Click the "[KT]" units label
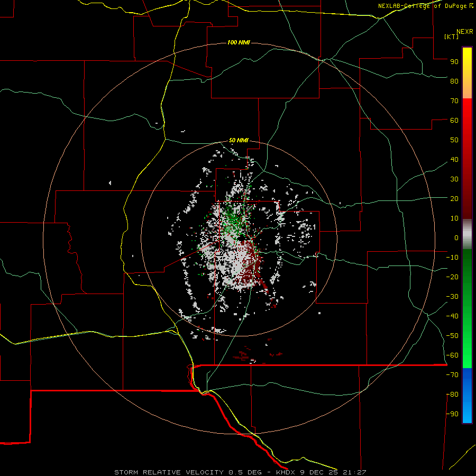The width and height of the screenshot is (476, 476). tap(452, 36)
